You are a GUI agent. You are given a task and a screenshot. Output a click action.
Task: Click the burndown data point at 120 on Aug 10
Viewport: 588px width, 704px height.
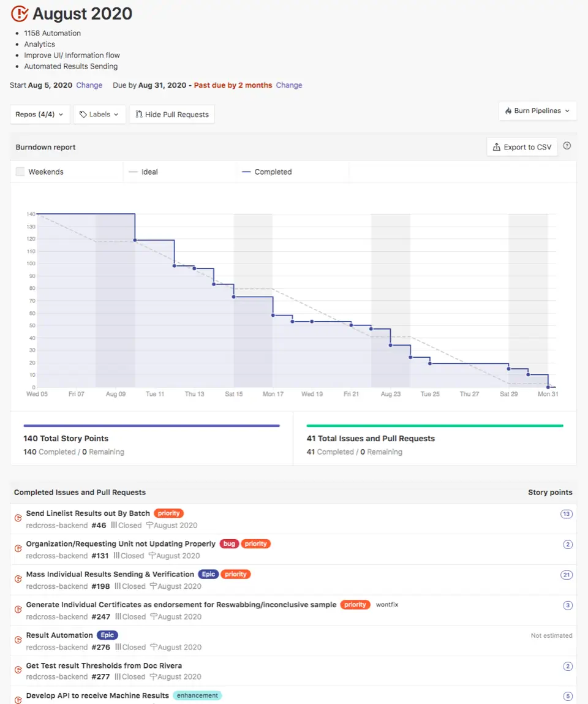click(135, 240)
